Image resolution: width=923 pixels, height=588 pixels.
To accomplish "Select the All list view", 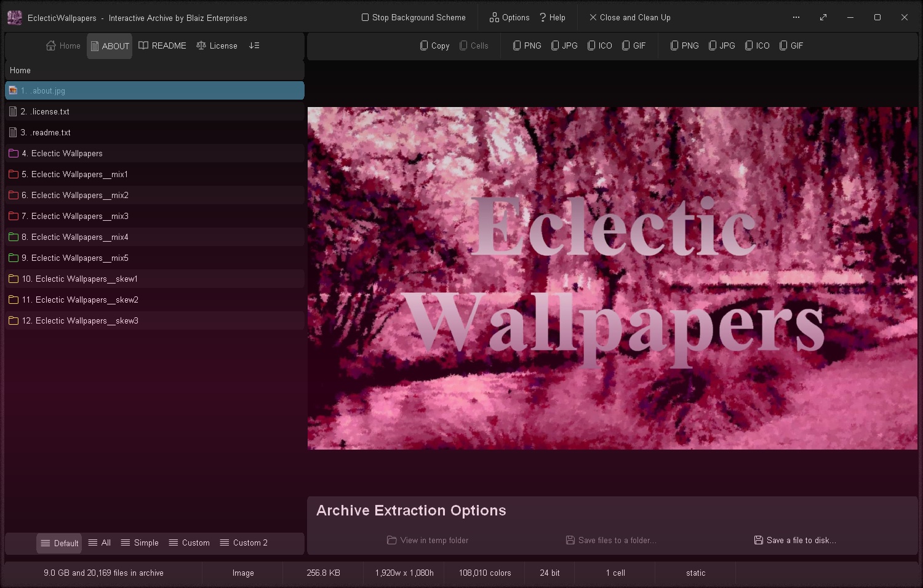I will point(100,542).
